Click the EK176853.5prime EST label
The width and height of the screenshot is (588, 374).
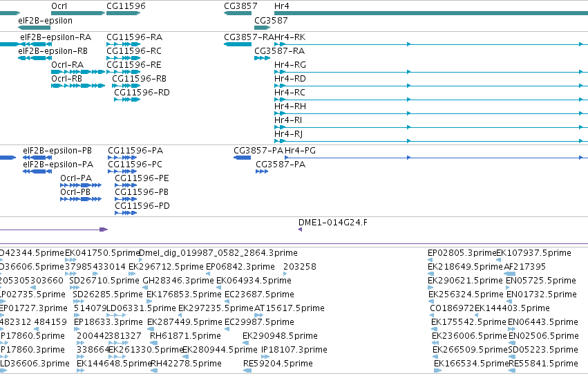(184, 295)
